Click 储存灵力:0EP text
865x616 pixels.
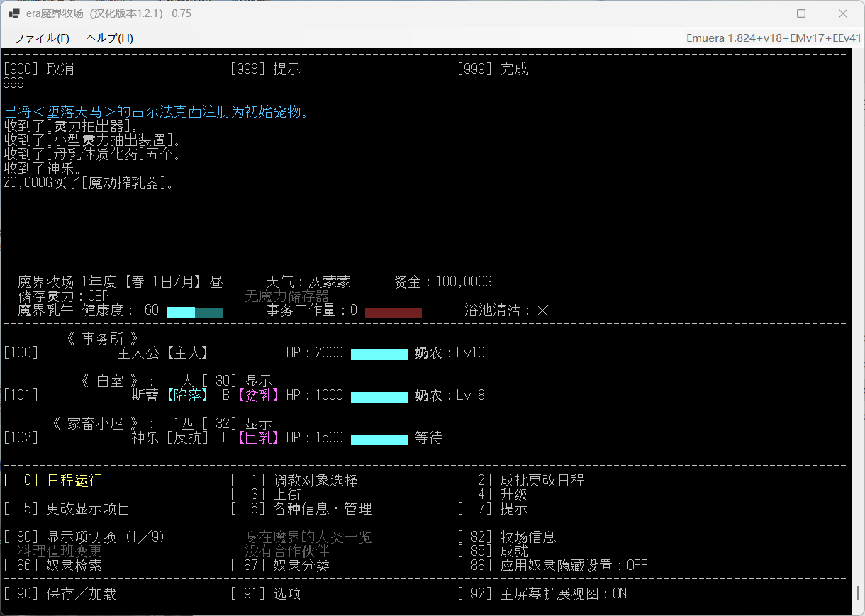point(64,296)
